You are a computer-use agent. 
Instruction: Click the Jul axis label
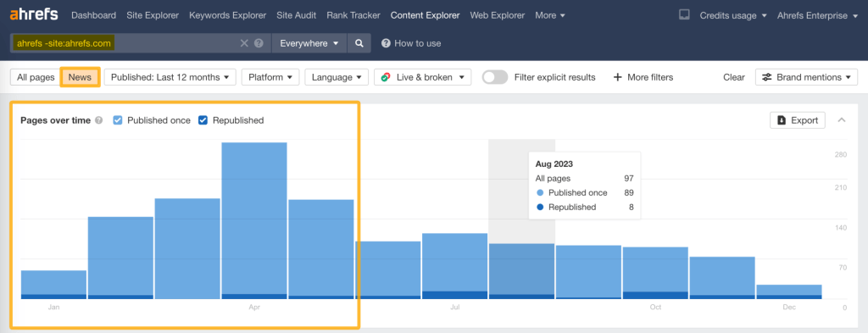coord(455,307)
